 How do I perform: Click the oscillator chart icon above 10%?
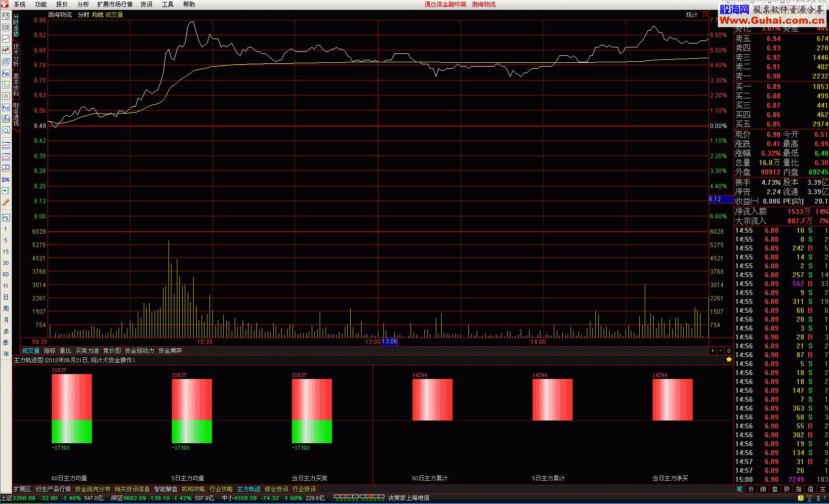[6, 168]
